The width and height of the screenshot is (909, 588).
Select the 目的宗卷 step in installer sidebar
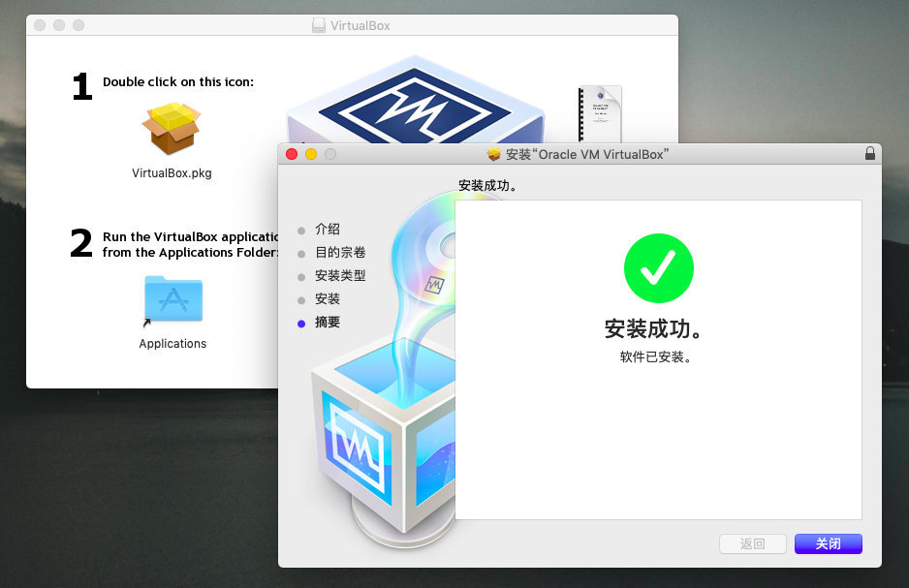tap(340, 253)
